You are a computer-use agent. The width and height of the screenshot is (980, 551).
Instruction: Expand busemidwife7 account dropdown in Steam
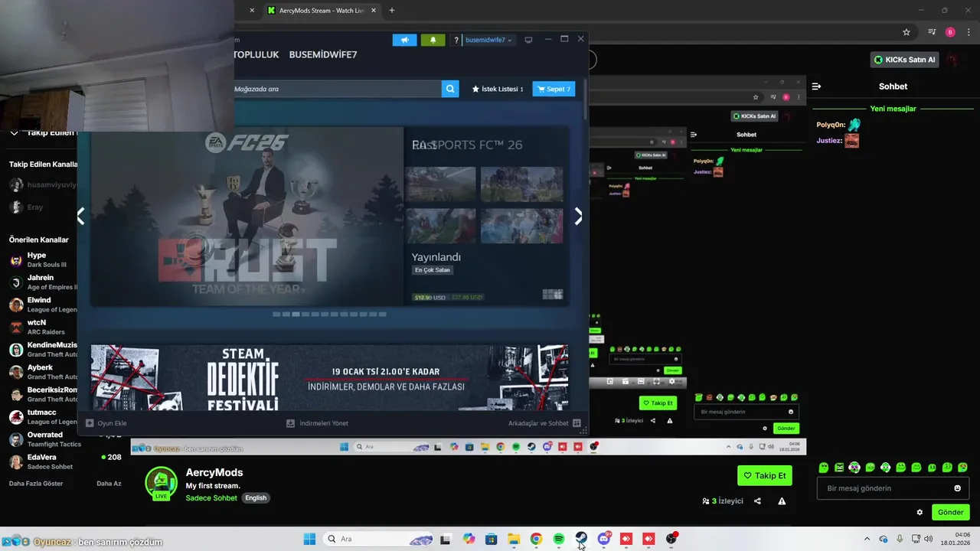(488, 40)
